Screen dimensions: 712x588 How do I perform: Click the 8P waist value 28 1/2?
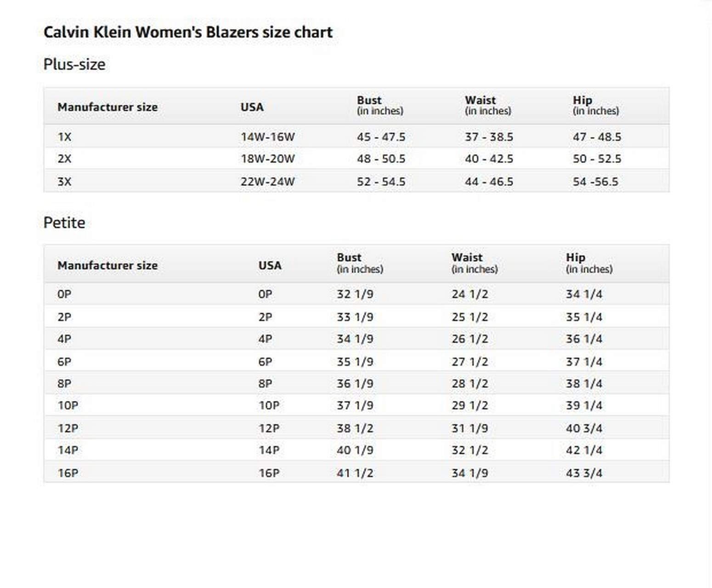coord(469,384)
